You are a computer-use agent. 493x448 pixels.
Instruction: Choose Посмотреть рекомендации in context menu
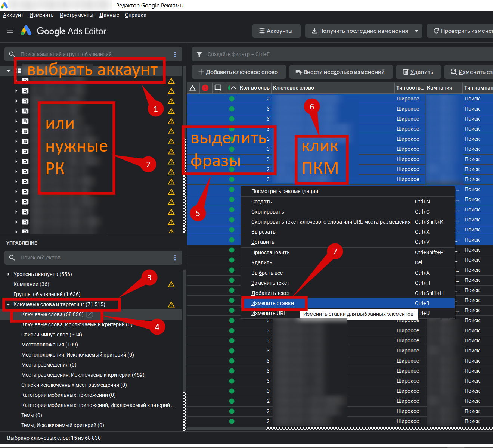click(x=348, y=191)
